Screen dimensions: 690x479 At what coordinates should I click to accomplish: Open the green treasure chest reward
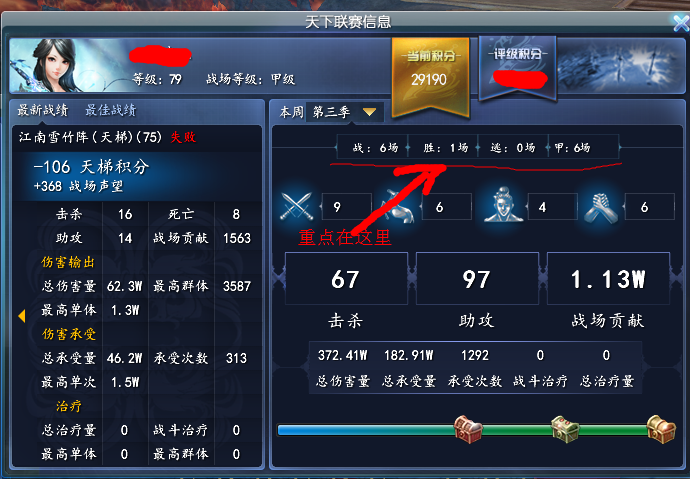[565, 429]
